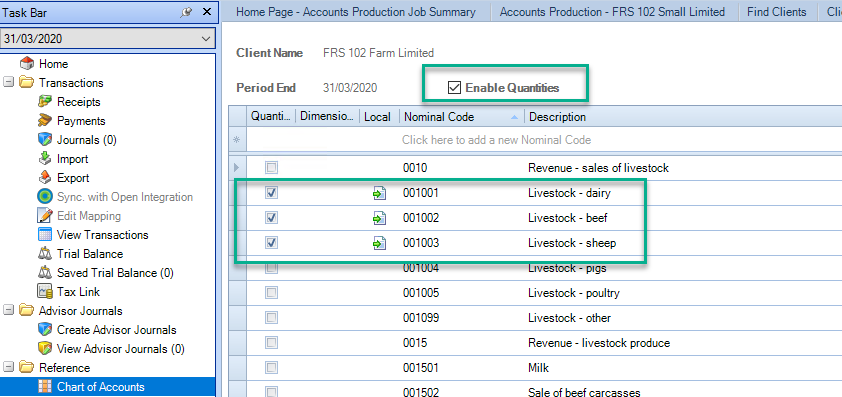
Task: Open the Tax Link icon
Action: (x=45, y=292)
